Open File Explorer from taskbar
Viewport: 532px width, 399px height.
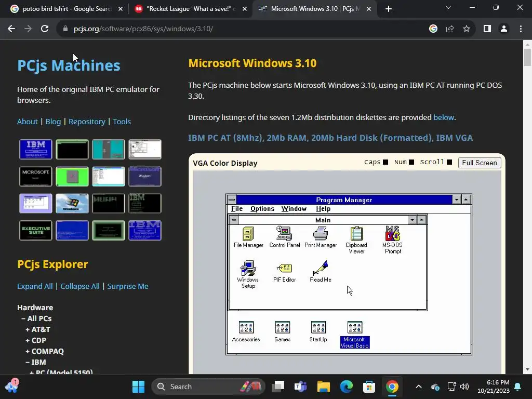coord(323,387)
